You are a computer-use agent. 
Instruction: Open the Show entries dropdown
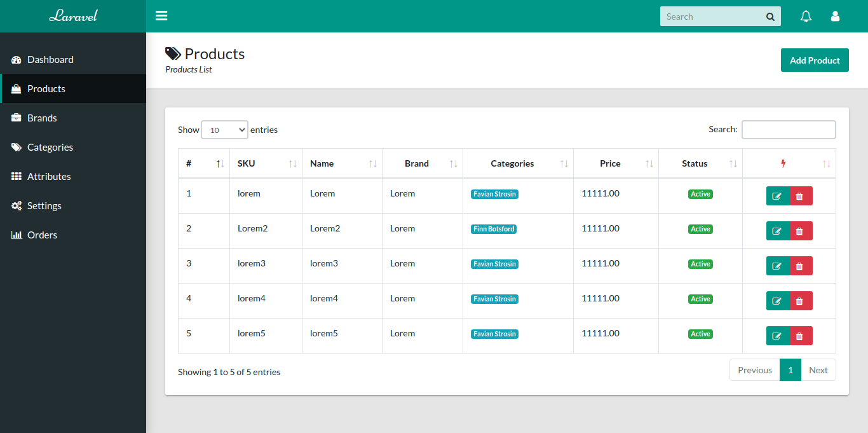(x=224, y=130)
